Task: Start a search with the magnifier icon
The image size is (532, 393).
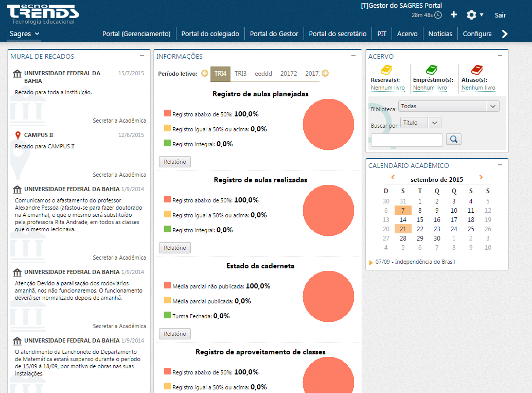Action: 453,140
